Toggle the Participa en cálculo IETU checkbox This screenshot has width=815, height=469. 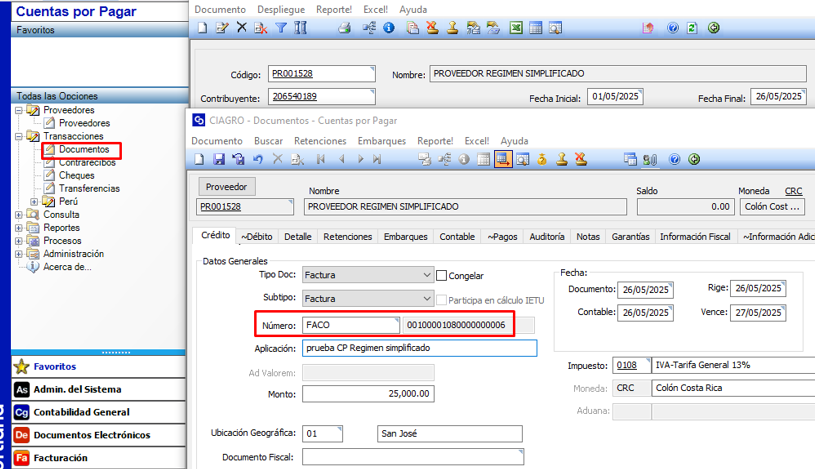coord(442,299)
